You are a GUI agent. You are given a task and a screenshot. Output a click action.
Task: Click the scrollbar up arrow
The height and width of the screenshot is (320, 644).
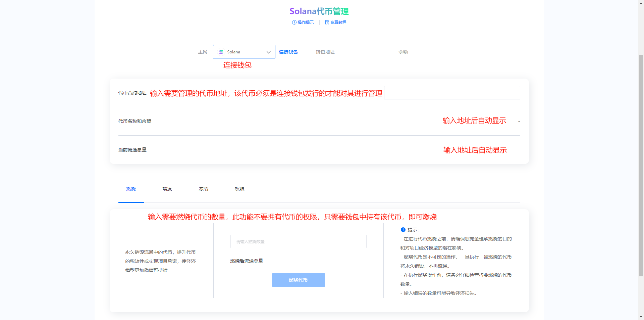pos(641,3)
